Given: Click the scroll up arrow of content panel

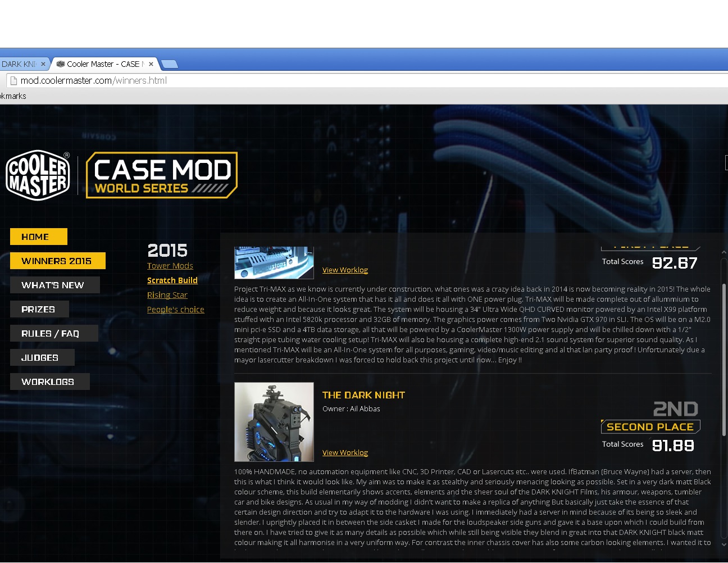Looking at the screenshot, I should point(724,252).
